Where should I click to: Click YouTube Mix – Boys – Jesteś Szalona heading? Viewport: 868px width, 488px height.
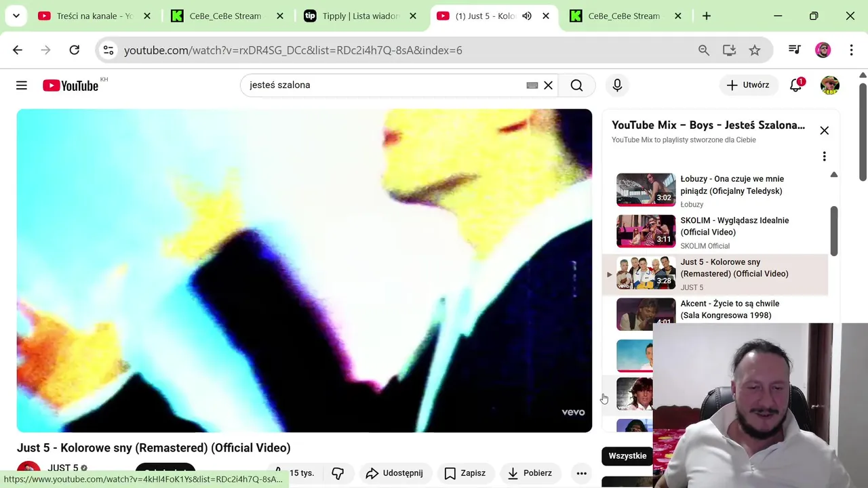point(709,125)
